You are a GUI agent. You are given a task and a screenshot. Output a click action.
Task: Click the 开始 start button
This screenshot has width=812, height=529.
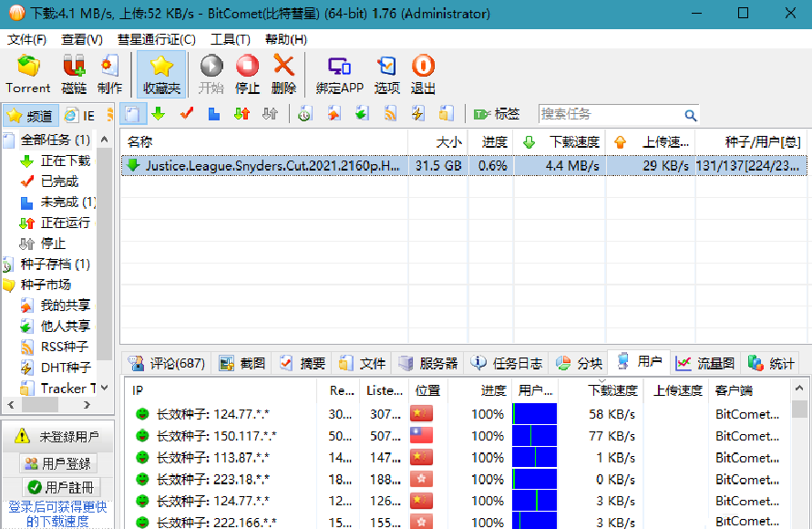tap(211, 74)
